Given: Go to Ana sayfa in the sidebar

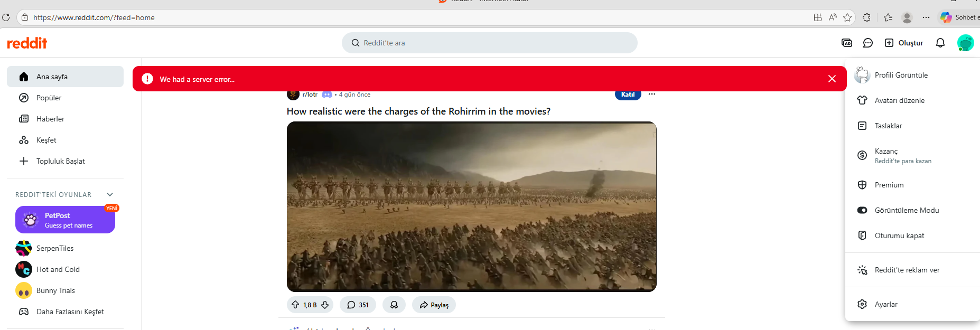Looking at the screenshot, I should click(x=65, y=77).
